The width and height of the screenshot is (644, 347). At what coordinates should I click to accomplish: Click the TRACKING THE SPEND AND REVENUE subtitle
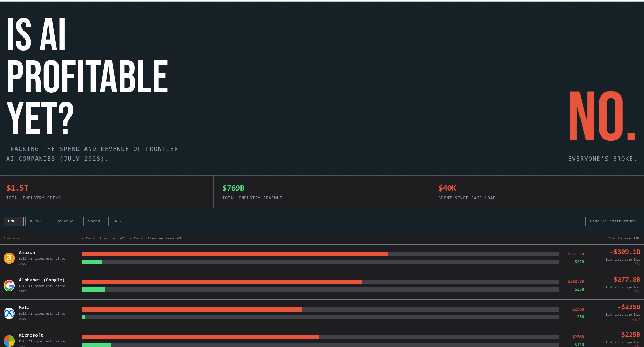(92, 154)
